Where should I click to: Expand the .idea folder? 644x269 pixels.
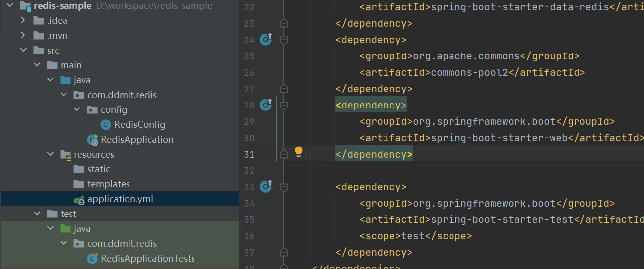[x=23, y=21]
